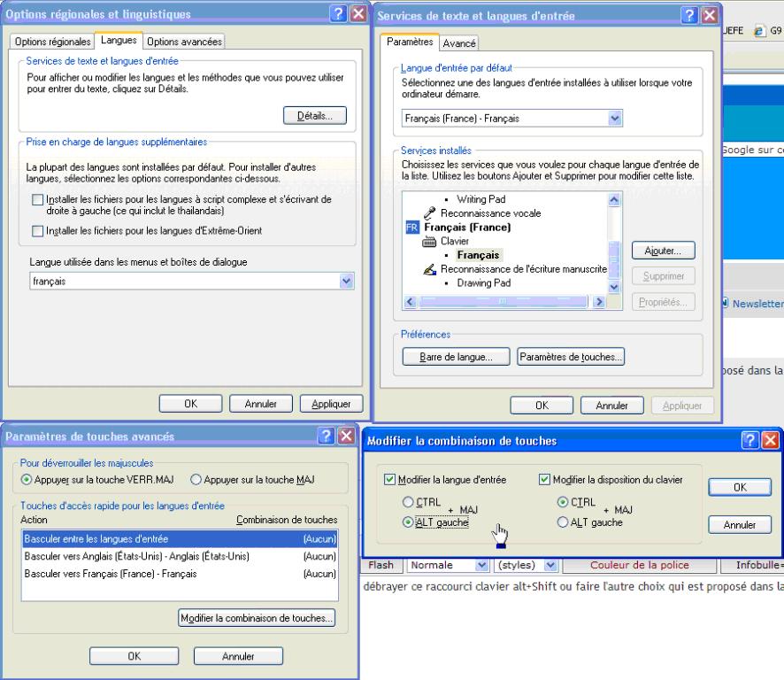Click the Barre de langue... button
The width and height of the screenshot is (784, 680).
click(x=457, y=357)
